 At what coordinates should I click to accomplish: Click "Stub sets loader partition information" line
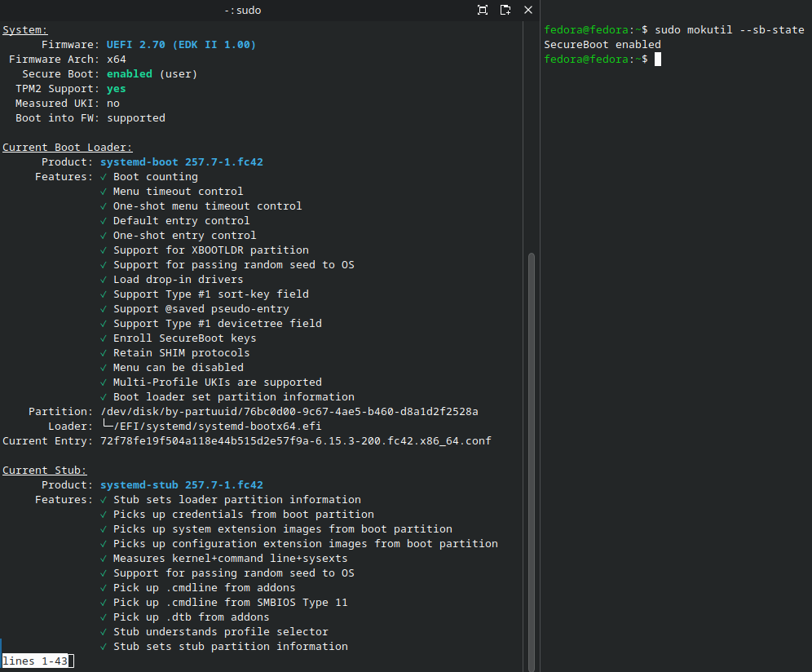pyautogui.click(x=237, y=499)
